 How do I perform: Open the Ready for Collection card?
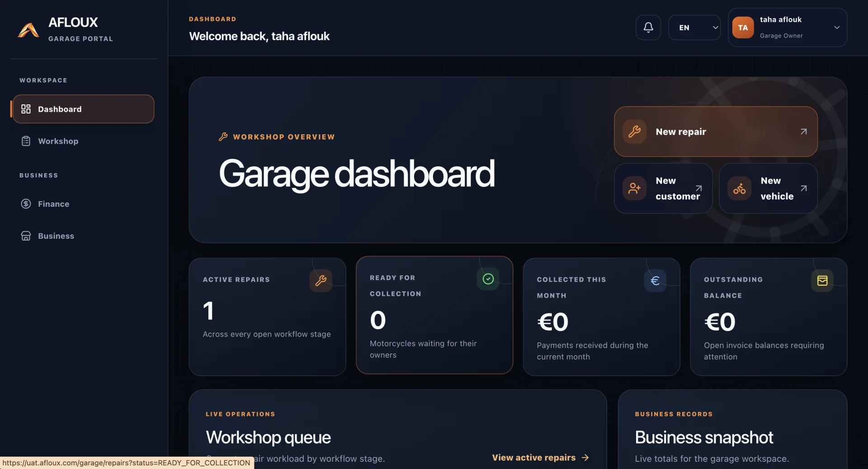(434, 315)
